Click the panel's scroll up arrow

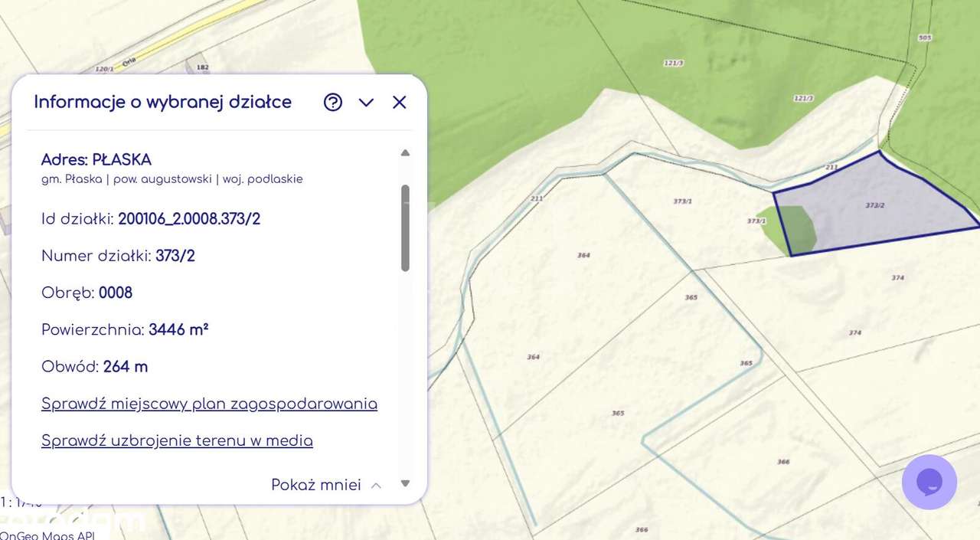(x=405, y=152)
